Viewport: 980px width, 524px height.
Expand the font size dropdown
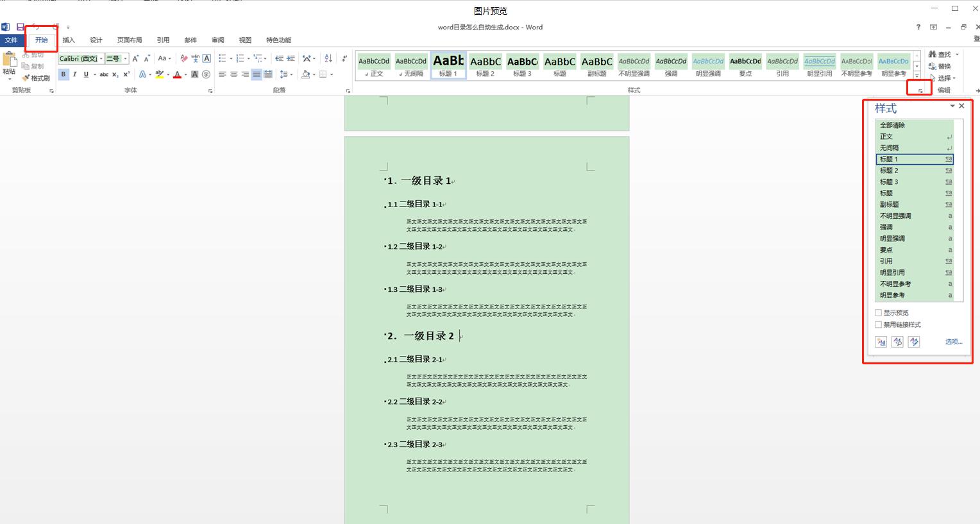click(x=124, y=58)
